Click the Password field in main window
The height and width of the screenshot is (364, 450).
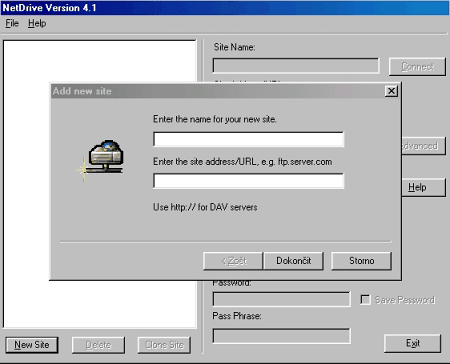coord(282,299)
